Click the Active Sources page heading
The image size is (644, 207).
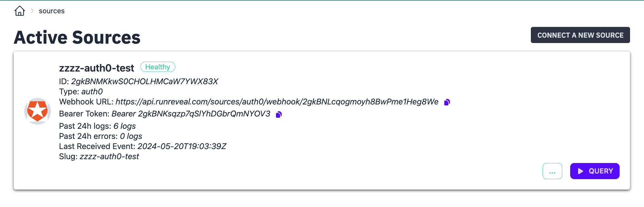(x=77, y=37)
